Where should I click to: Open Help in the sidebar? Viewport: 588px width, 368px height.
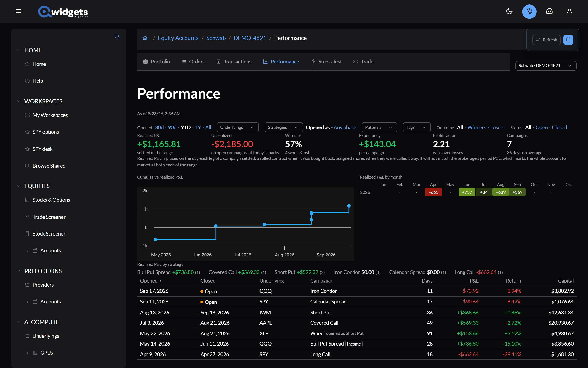38,81
